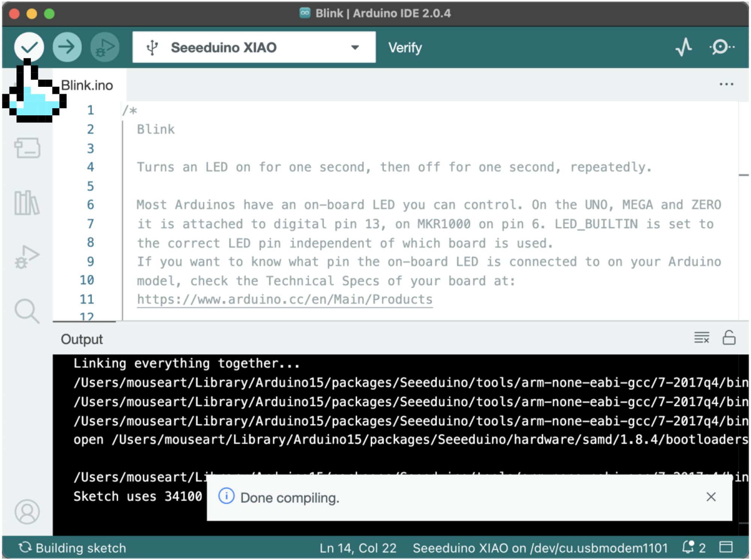Screen dimensions: 751x560
Task: Open the account profile icon
Action: pos(27,512)
